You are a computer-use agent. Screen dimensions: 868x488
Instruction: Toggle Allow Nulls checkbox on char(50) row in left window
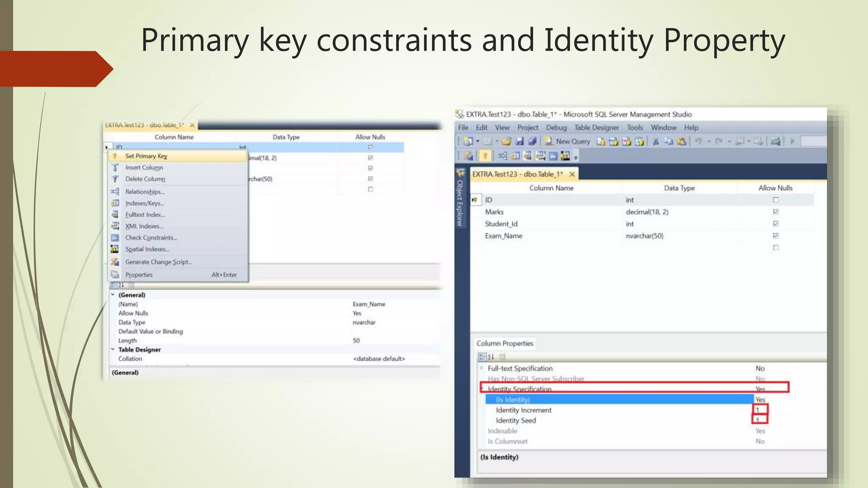[370, 179]
